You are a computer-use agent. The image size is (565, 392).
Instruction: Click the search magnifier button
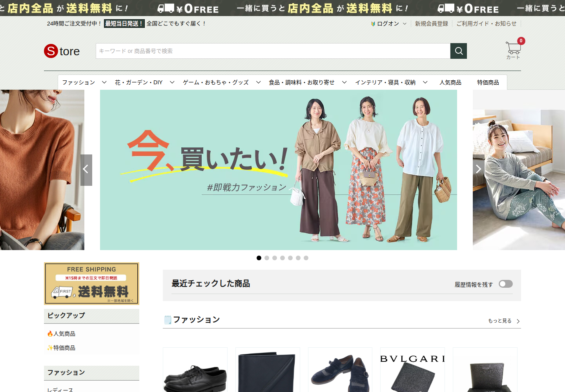coord(459,51)
